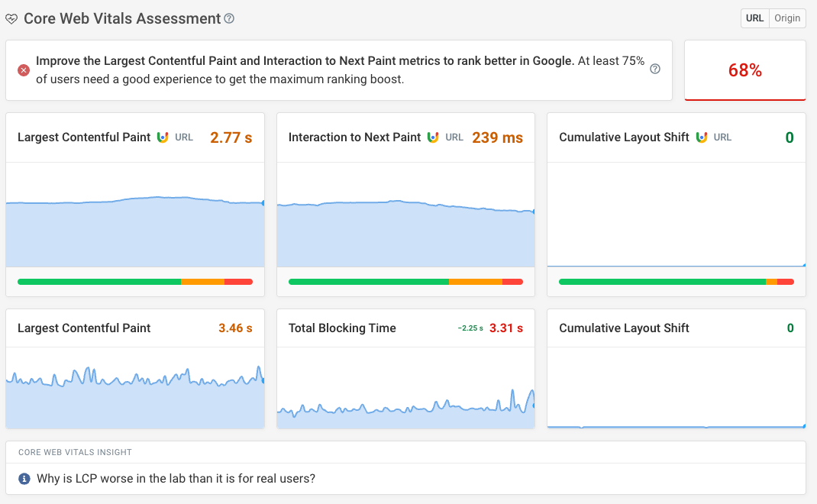The width and height of the screenshot is (817, 504).
Task: Switch to Origin data view
Action: pos(787,18)
